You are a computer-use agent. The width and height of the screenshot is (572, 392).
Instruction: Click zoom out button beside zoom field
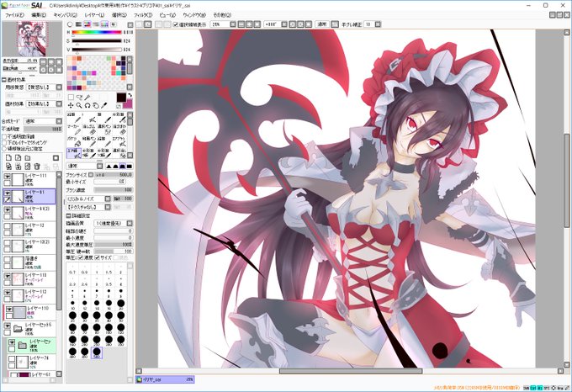(241, 24)
